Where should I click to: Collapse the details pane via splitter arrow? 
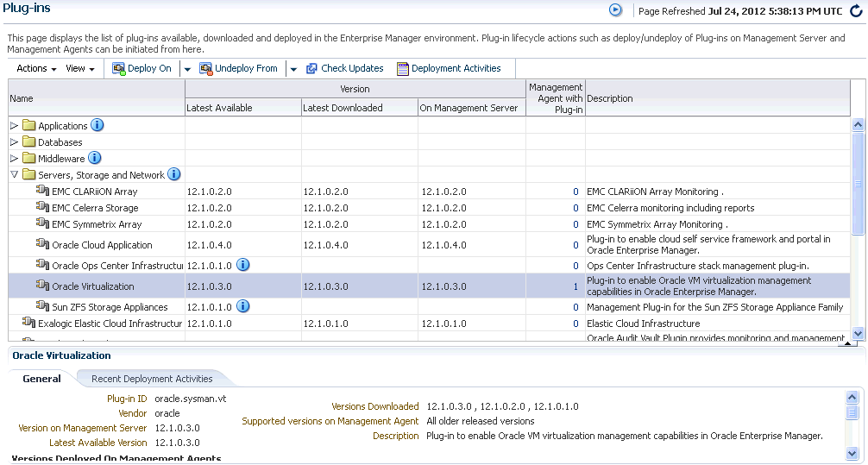tap(847, 344)
